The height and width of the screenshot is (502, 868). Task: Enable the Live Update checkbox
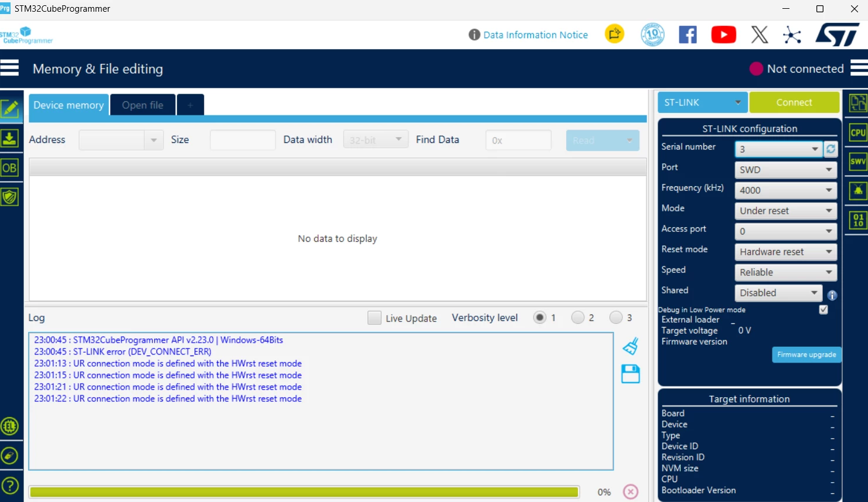[375, 317]
